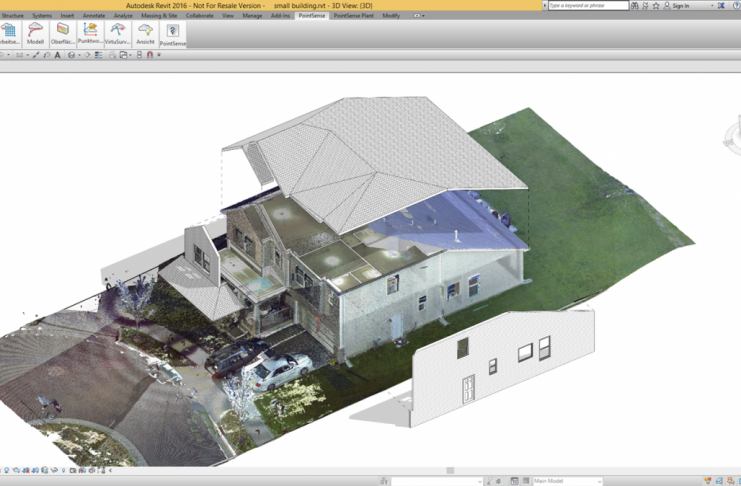741x486 pixels.
Task: Open the Modell tool in ribbon
Action: pyautogui.click(x=36, y=34)
